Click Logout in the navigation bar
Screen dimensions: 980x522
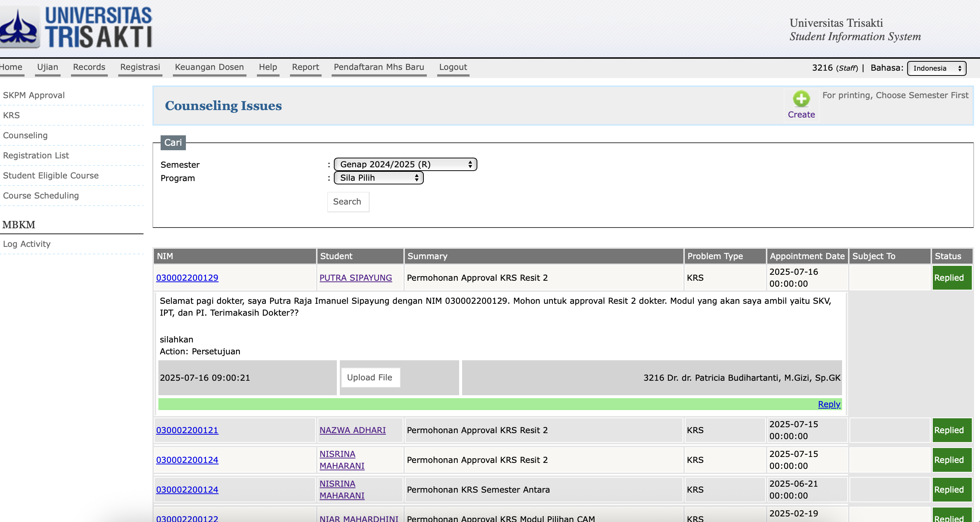point(453,67)
